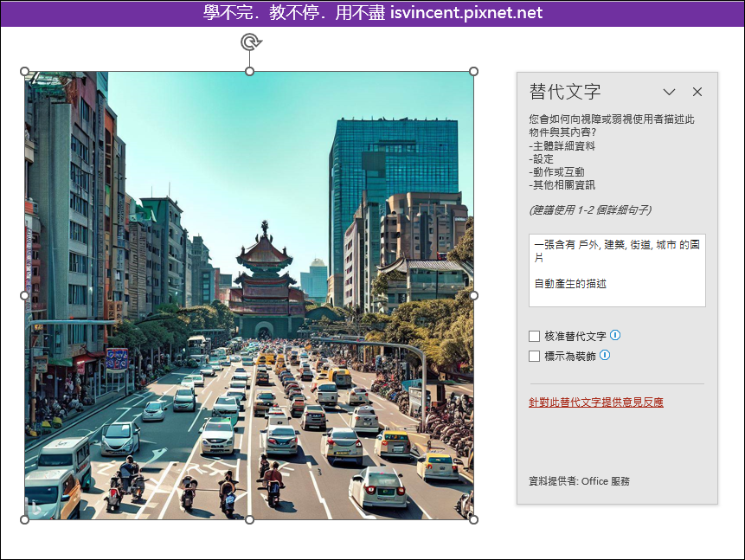Screen dimensions: 745x560
Task: Click the rotation handle above the picture
Action: click(x=251, y=42)
